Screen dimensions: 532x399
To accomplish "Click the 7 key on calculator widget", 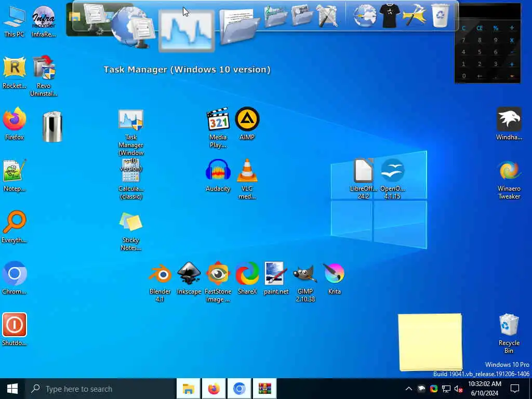I will [x=463, y=40].
